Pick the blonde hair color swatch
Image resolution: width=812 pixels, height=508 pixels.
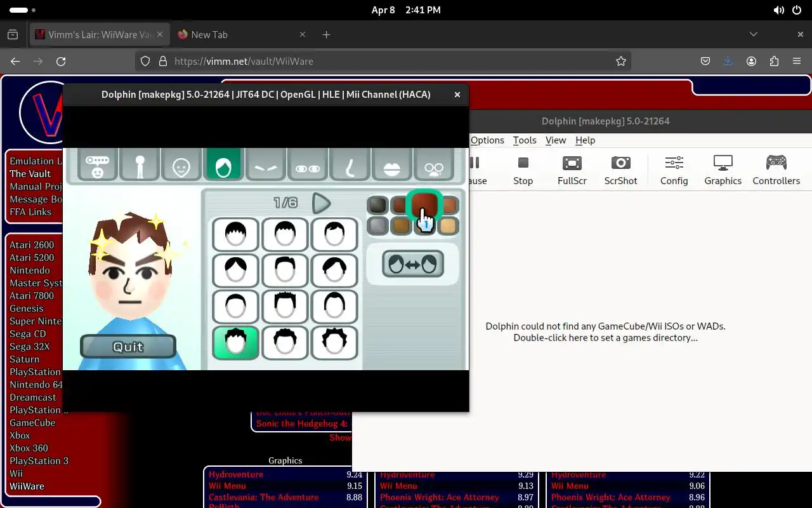(x=449, y=225)
